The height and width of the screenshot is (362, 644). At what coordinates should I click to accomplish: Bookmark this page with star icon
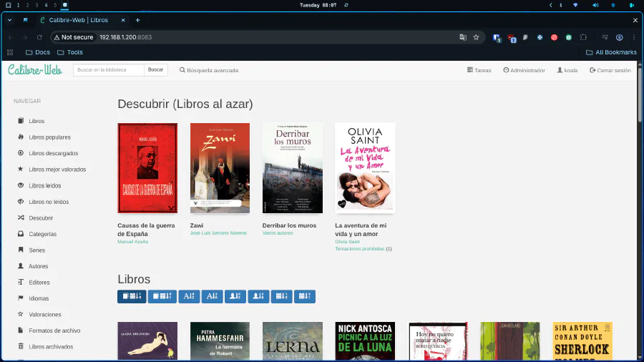(477, 37)
